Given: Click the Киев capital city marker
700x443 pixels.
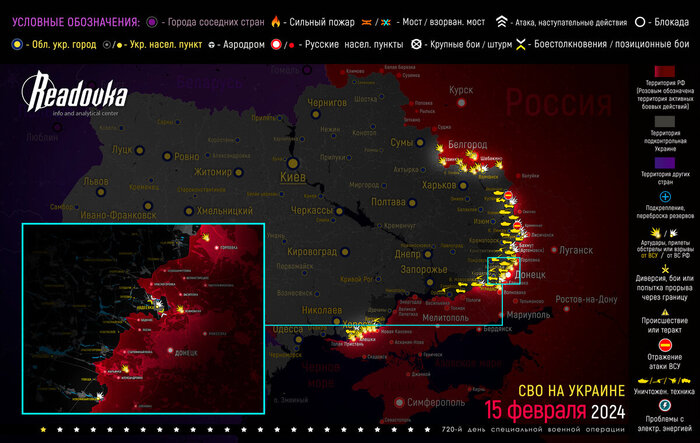Looking at the screenshot, I should (293, 163).
